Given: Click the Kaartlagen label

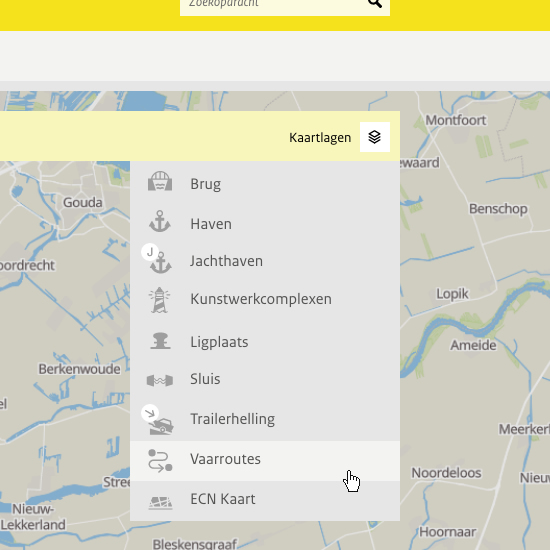Looking at the screenshot, I should (x=320, y=138).
